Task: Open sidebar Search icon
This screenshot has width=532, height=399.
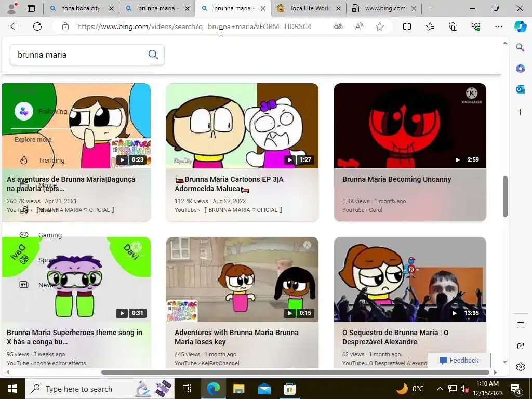Action: (520, 47)
